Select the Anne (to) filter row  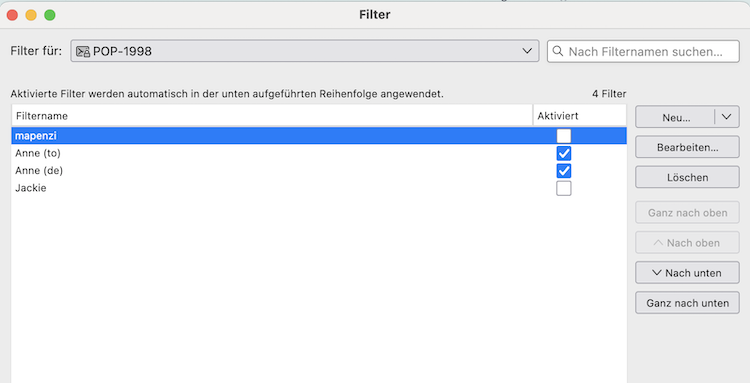[319, 153]
